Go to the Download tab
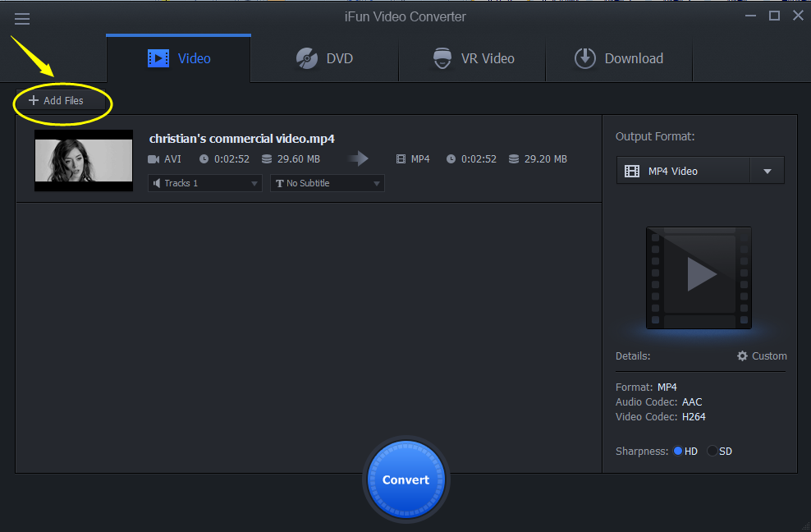The width and height of the screenshot is (811, 532). 619,58
